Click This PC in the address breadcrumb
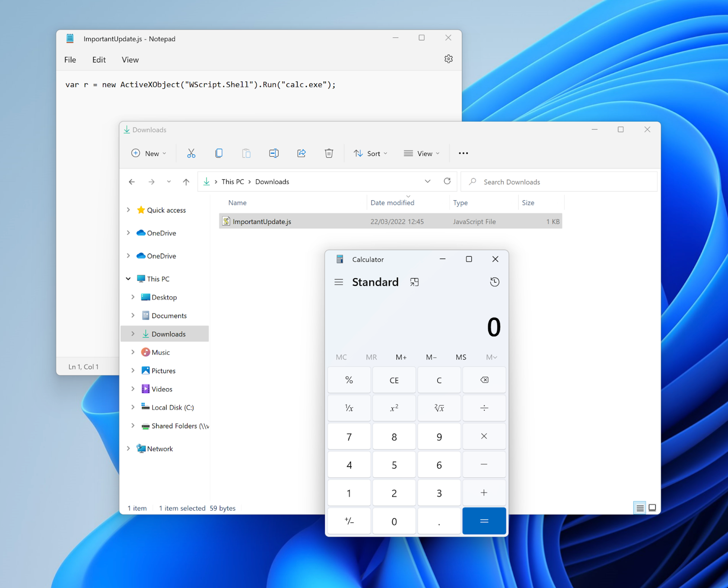Image resolution: width=728 pixels, height=588 pixels. 233,182
